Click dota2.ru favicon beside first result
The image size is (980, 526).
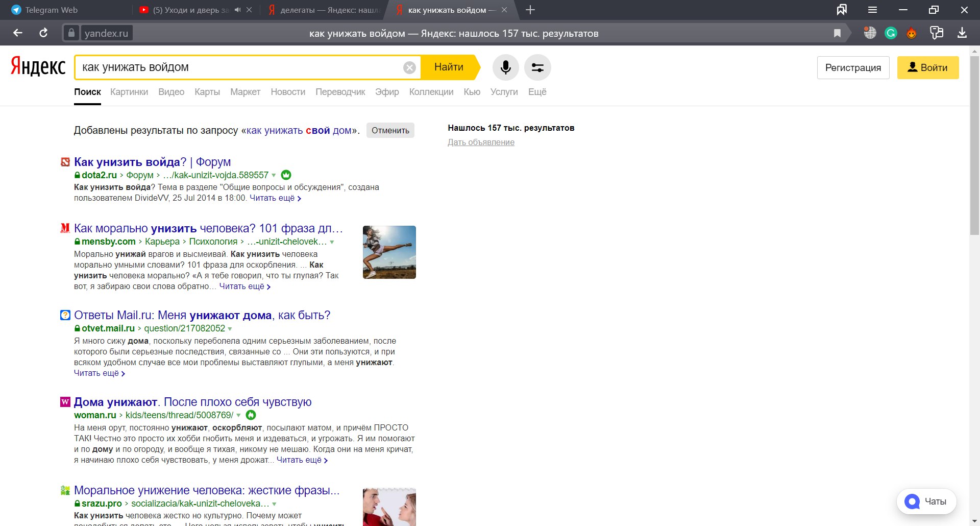(65, 162)
